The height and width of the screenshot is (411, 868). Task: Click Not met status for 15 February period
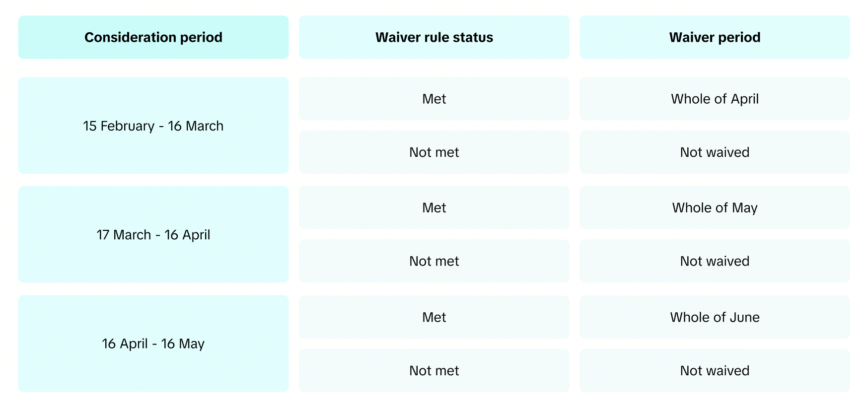tap(434, 152)
